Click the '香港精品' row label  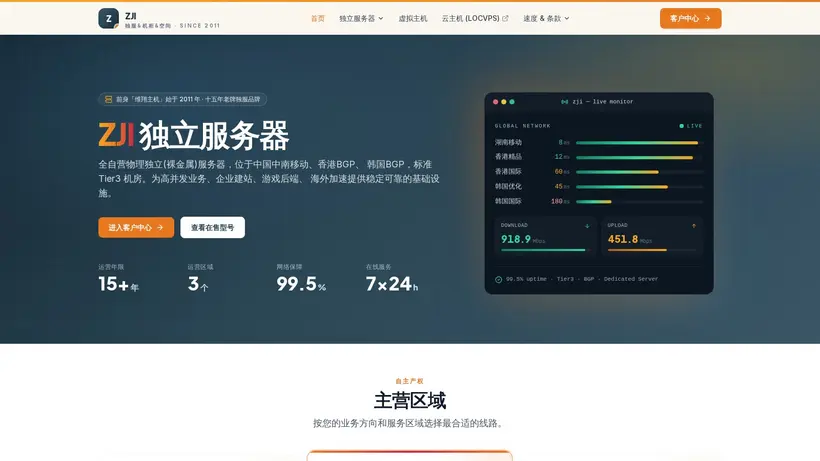(x=508, y=157)
